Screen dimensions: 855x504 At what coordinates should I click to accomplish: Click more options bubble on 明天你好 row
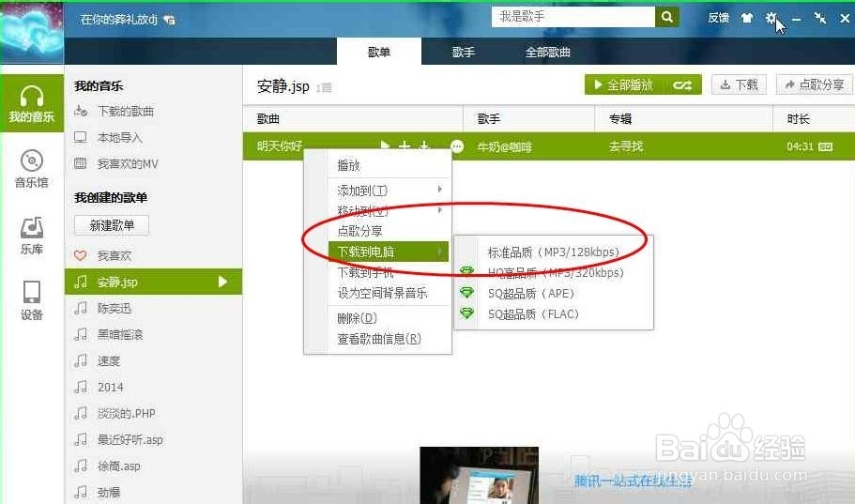tap(457, 146)
